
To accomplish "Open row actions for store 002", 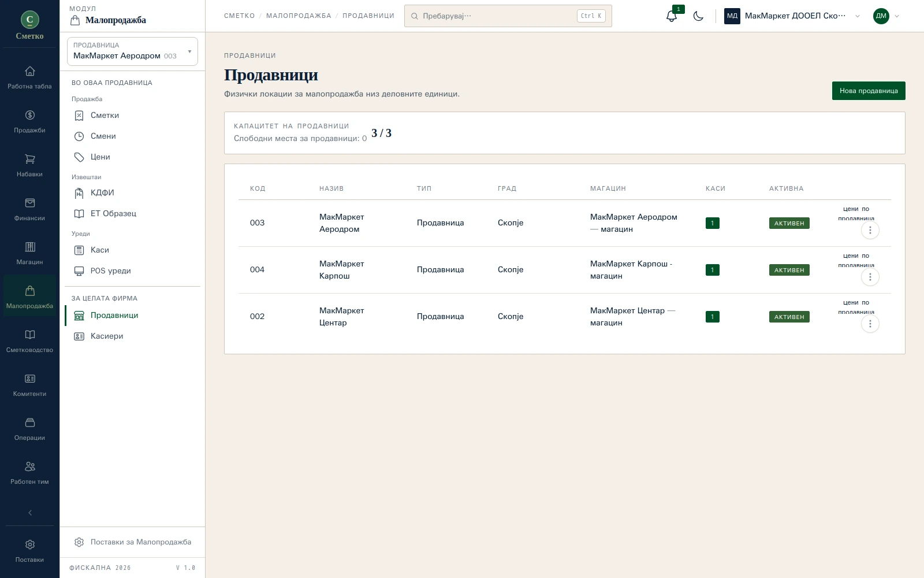I will [x=870, y=324].
